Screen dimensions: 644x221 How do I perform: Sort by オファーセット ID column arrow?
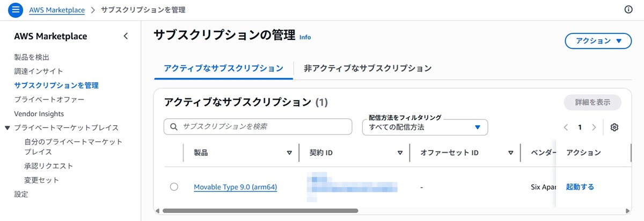511,153
